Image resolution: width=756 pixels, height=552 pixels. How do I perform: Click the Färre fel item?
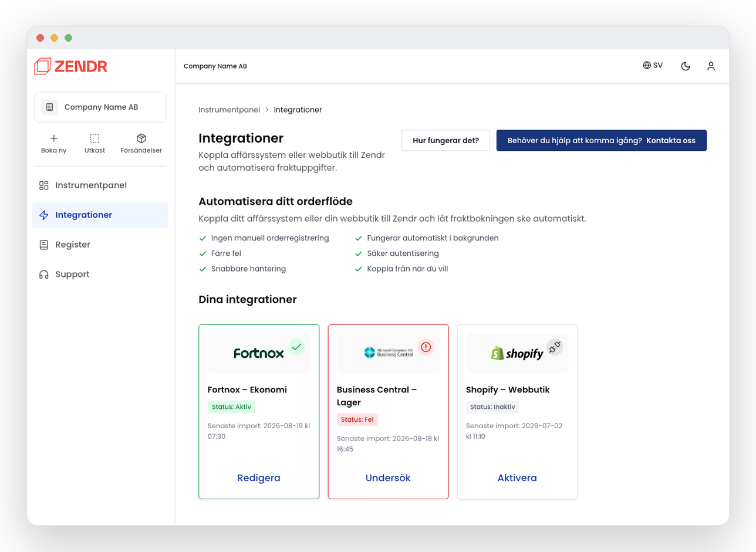point(220,253)
